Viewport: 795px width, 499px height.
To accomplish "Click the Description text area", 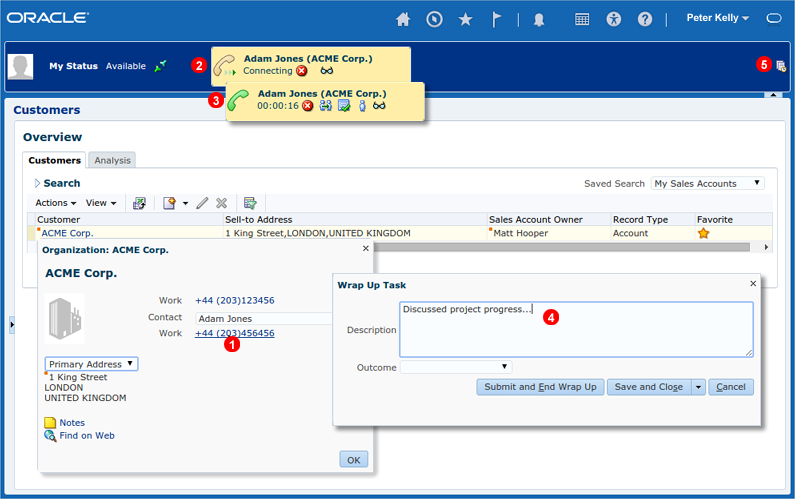I will click(576, 330).
